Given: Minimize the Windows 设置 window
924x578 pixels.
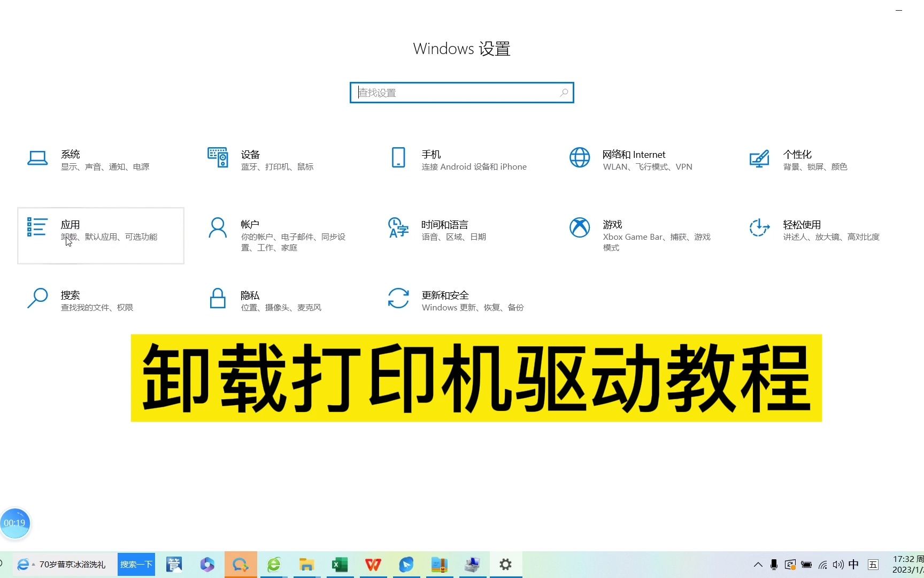Looking at the screenshot, I should click(x=899, y=10).
